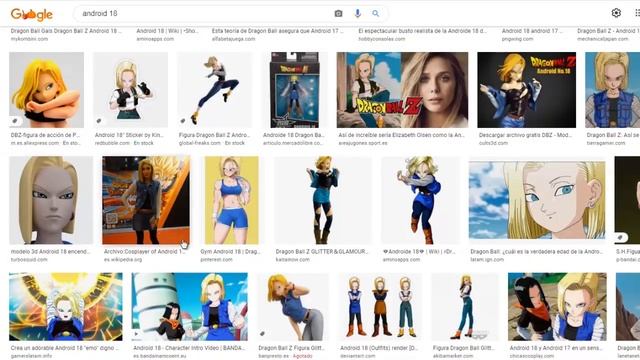This screenshot has width=640, height=360.
Task: Click 'Androide 18 Dragon Ba...' caption
Action: tap(293, 135)
